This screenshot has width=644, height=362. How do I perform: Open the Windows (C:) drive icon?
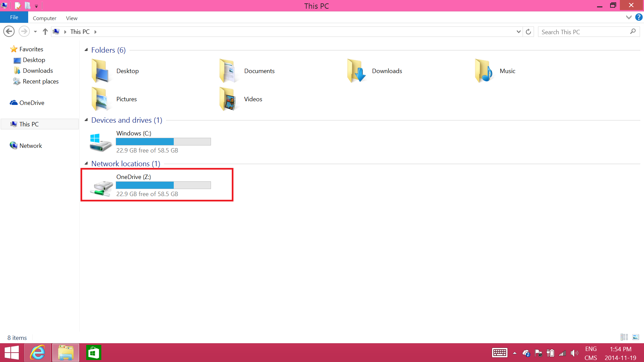[x=100, y=142]
